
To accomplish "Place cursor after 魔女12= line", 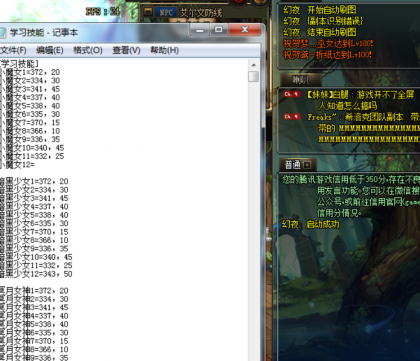I will (x=35, y=165).
